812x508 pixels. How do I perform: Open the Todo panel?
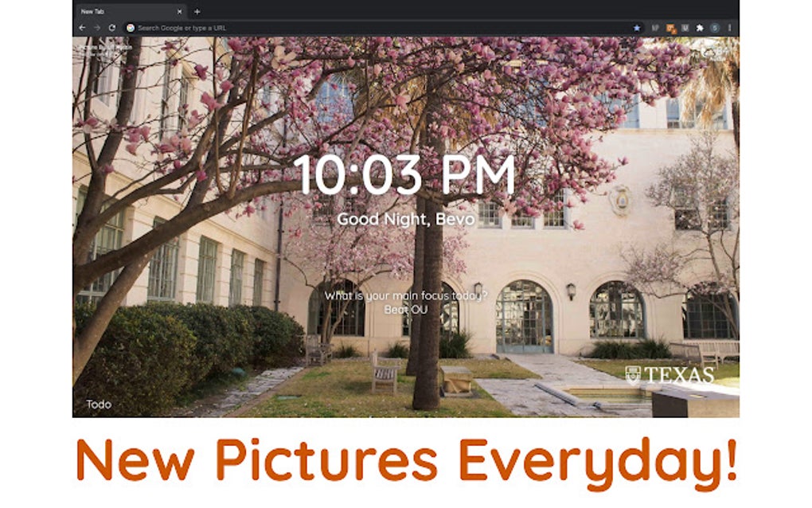(99, 404)
